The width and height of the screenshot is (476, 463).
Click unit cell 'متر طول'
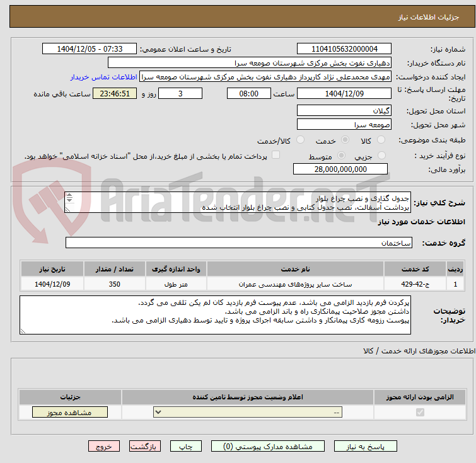(176, 284)
